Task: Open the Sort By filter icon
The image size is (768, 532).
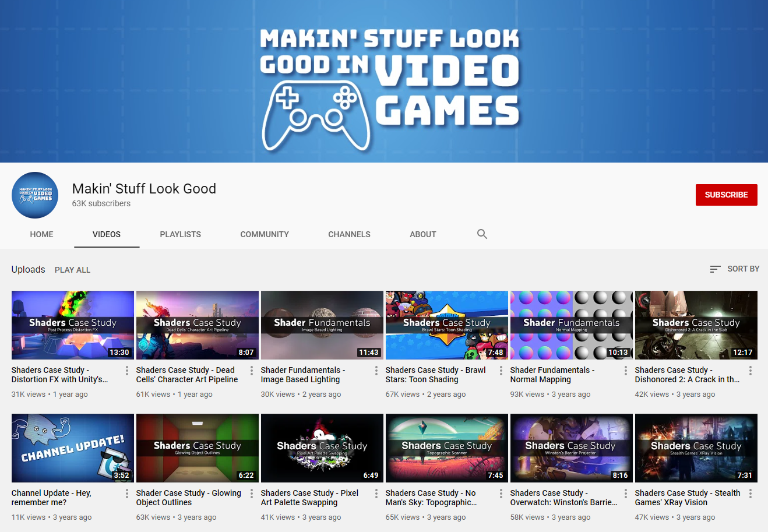Action: click(x=716, y=269)
